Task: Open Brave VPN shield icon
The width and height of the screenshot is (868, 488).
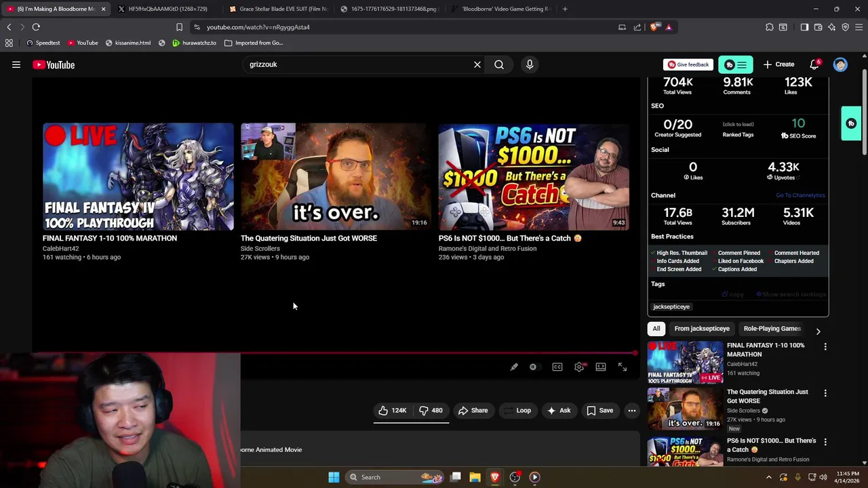Action: 845,27
